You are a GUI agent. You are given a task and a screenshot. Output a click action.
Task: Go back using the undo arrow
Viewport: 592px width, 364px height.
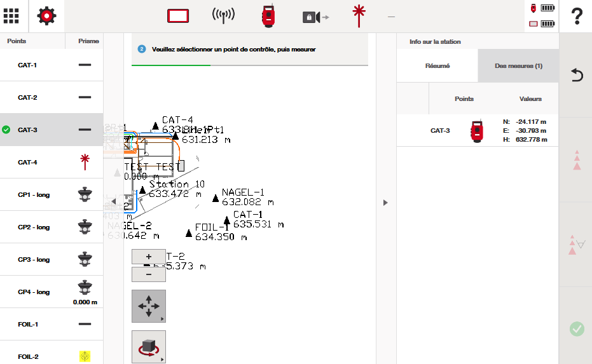576,76
